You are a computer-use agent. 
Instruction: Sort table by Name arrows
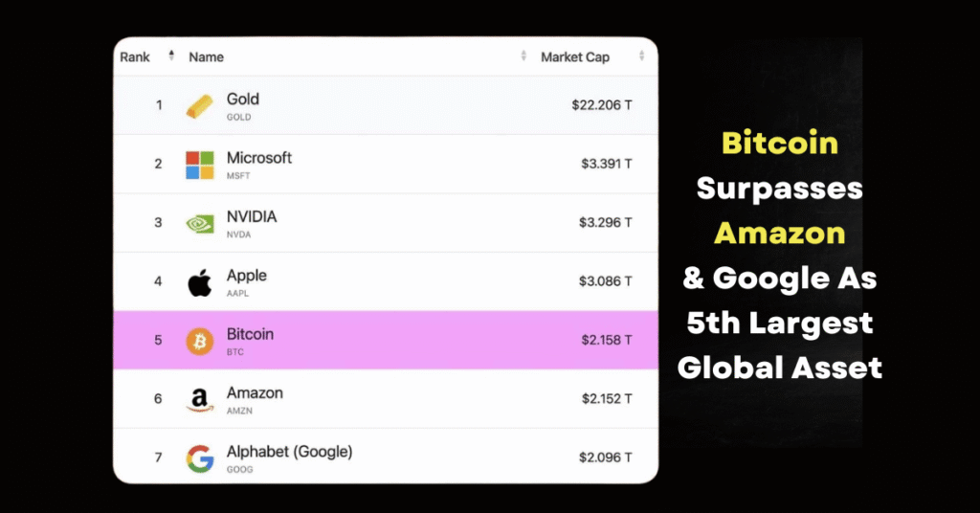point(523,56)
